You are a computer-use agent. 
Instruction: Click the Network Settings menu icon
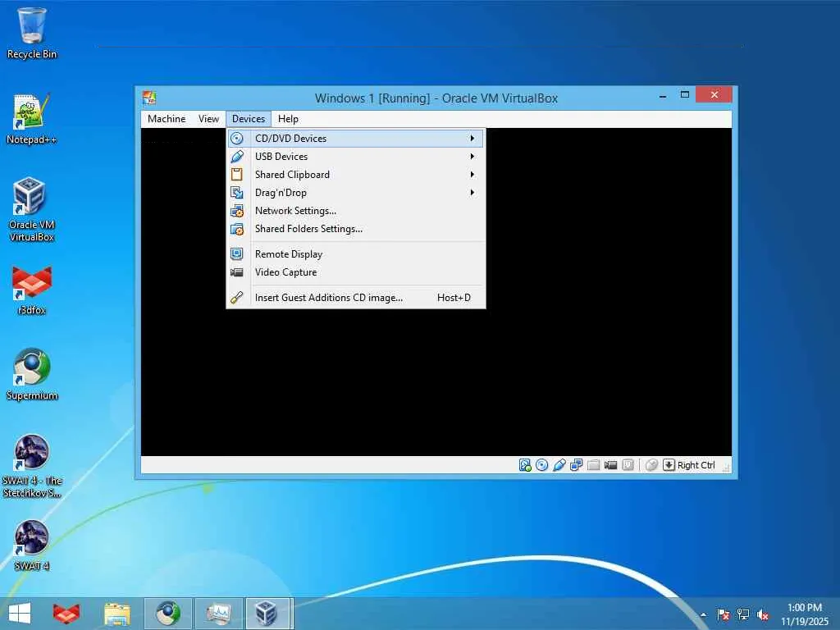237,211
